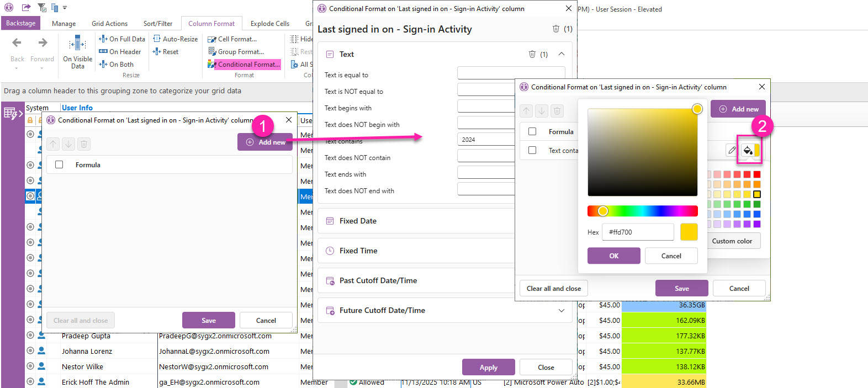Tick the Formula checkbox in left dialog
The image size is (868, 388).
(x=59, y=164)
